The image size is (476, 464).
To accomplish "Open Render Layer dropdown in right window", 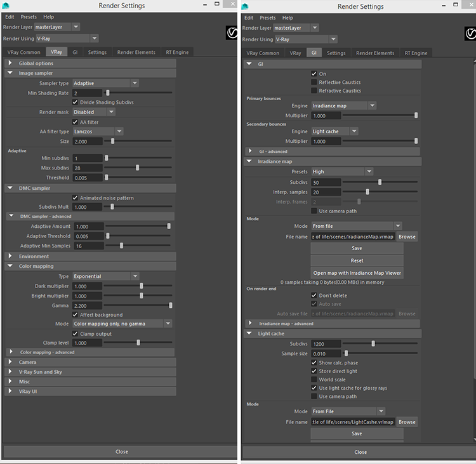I will click(296, 28).
